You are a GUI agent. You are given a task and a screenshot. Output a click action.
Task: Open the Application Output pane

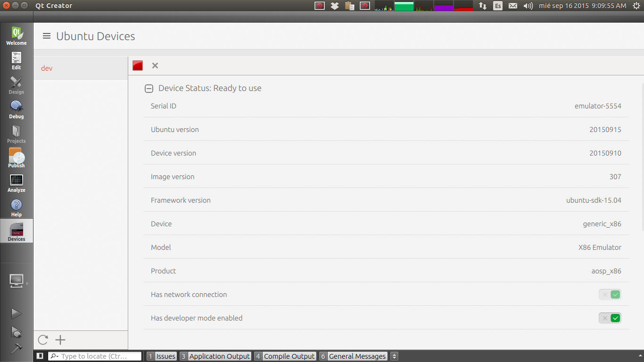tap(215, 356)
